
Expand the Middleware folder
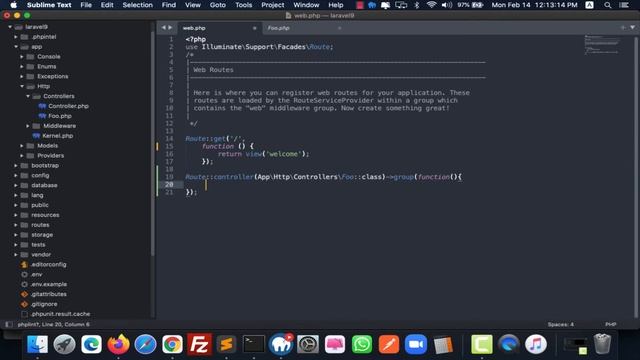28,126
